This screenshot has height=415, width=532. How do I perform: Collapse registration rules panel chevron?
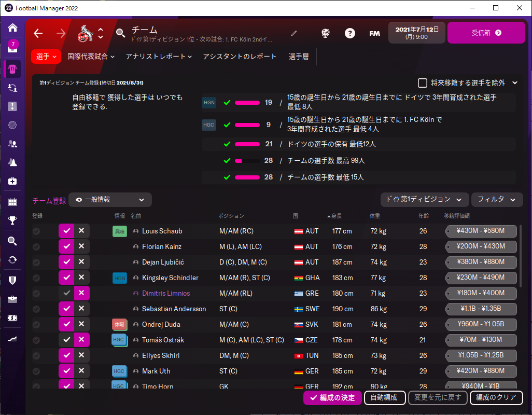click(x=515, y=83)
